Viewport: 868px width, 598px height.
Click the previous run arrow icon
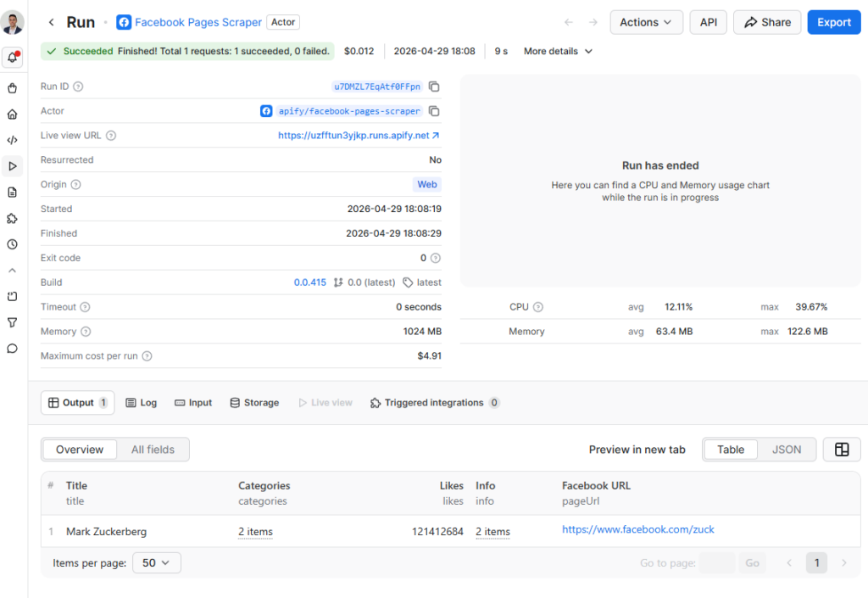(x=568, y=22)
